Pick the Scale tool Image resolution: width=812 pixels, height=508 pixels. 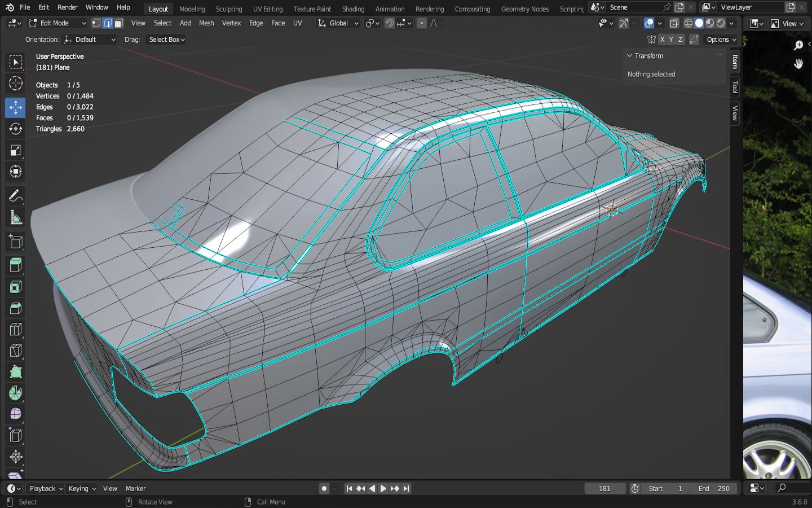(15, 150)
